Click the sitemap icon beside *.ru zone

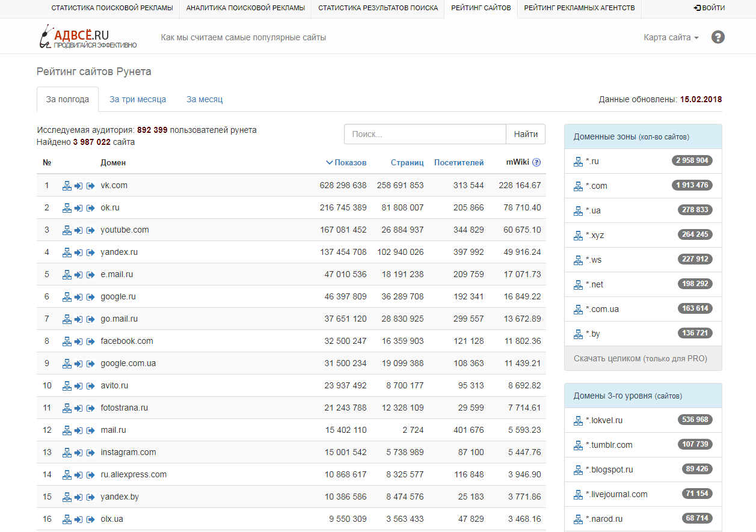578,161
